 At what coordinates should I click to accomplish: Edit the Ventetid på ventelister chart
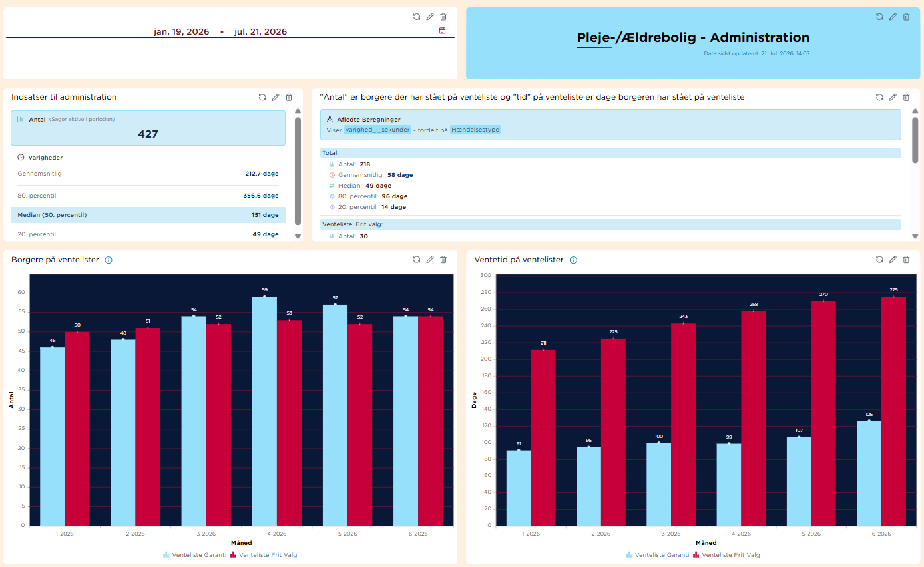[893, 260]
